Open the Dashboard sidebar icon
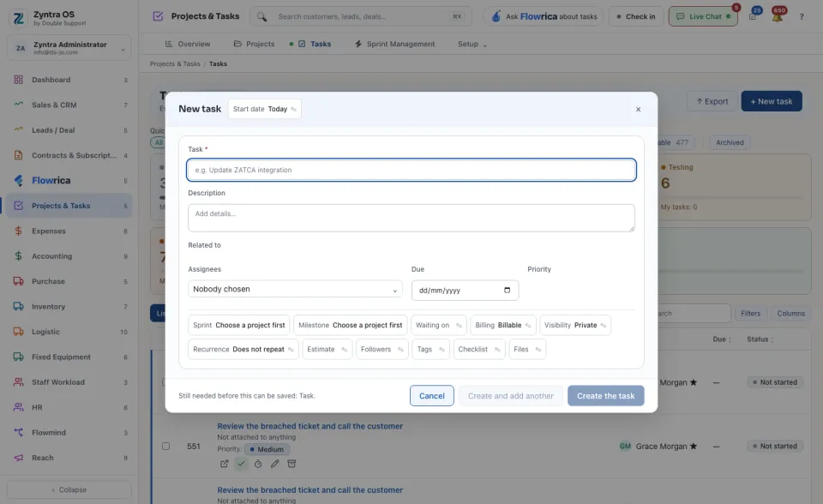823x504 pixels. (x=18, y=80)
